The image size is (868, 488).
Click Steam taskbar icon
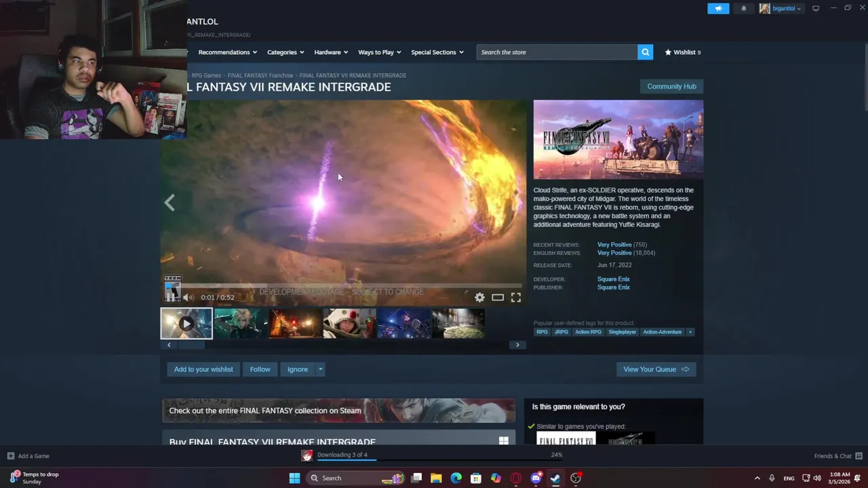555,478
